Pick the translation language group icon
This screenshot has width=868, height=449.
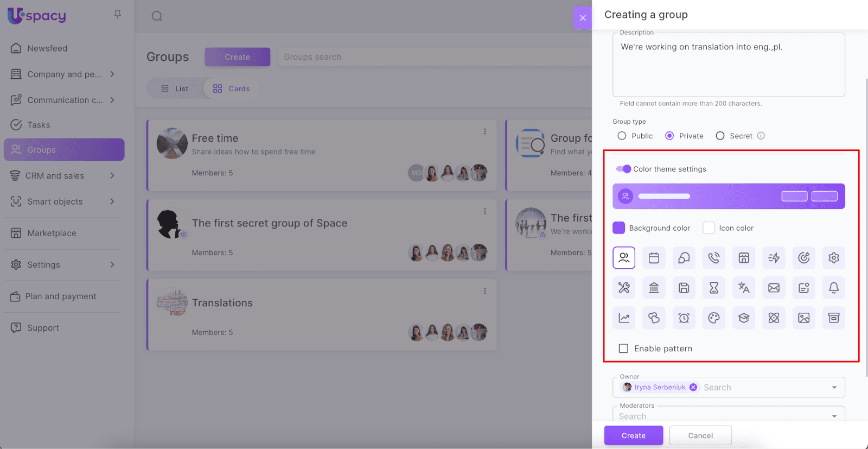tap(744, 288)
